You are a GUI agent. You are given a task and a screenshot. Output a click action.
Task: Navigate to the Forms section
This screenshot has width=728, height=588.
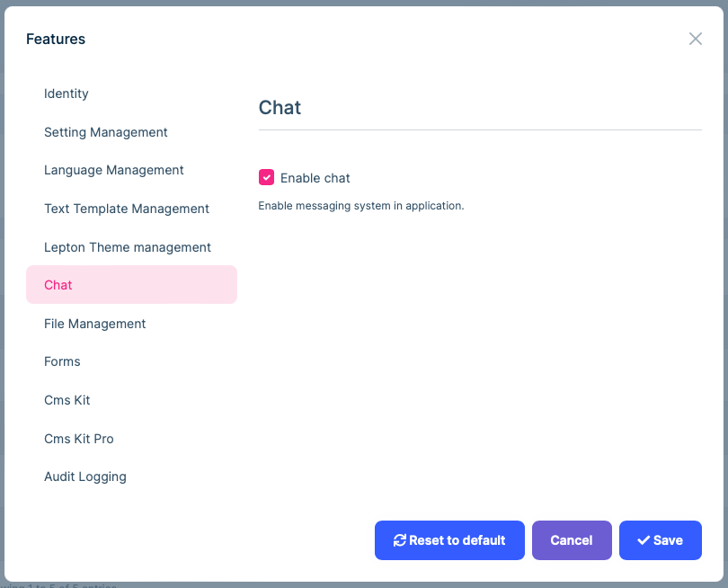tap(62, 361)
